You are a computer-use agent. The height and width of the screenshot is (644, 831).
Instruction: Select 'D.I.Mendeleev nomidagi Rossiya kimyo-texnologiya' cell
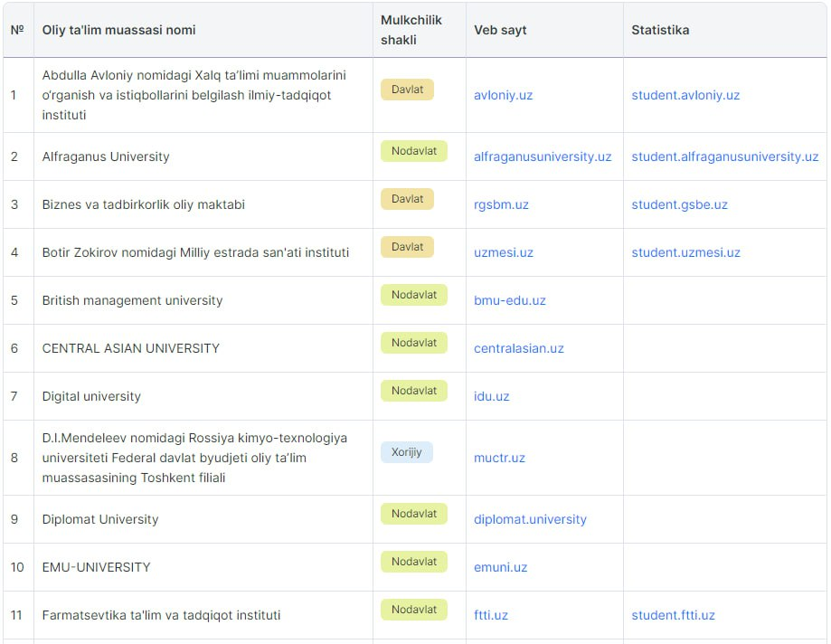pyautogui.click(x=203, y=458)
